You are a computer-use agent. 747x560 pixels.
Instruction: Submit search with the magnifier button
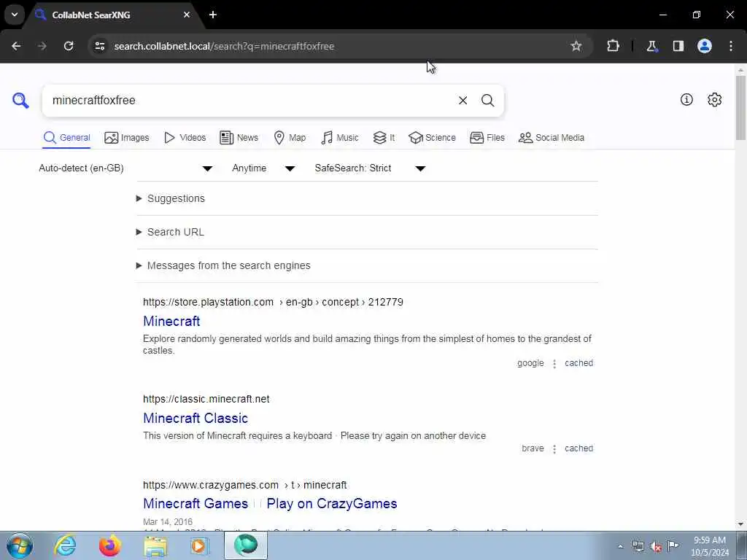pos(487,101)
